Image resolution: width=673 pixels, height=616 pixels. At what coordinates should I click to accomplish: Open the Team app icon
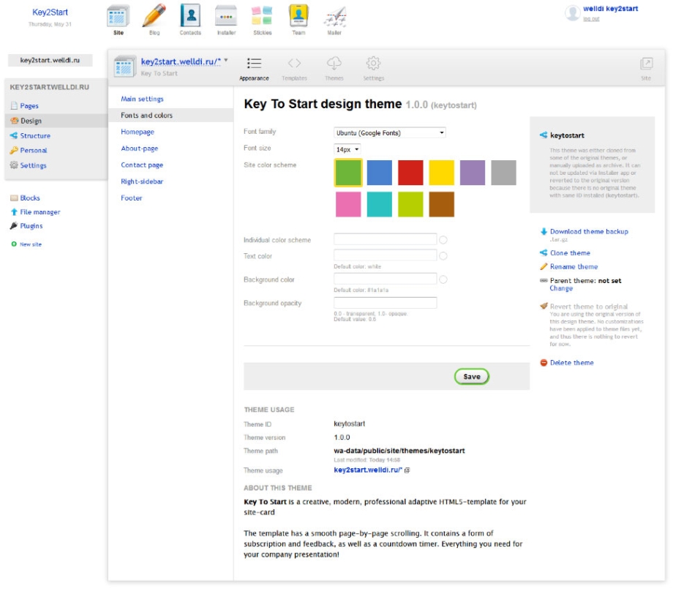tap(298, 16)
